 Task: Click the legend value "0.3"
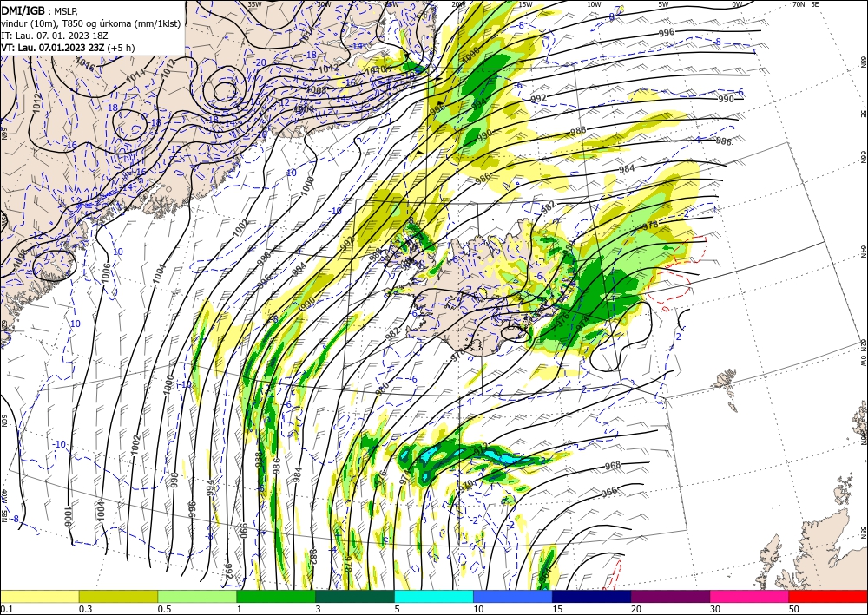point(85,609)
